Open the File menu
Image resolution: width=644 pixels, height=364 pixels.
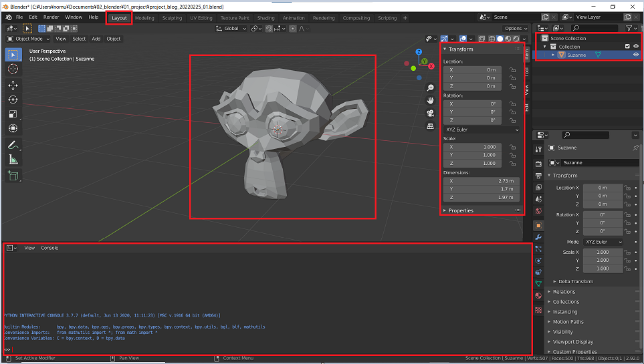point(19,17)
